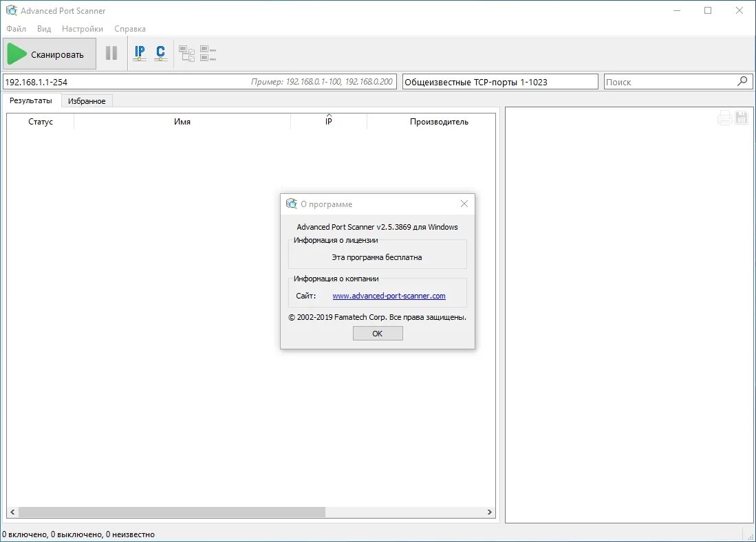Click OK in the О программе dialog

378,333
